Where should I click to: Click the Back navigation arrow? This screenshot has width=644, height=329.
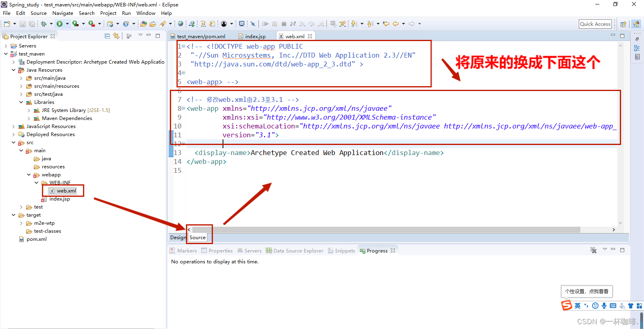(396, 24)
